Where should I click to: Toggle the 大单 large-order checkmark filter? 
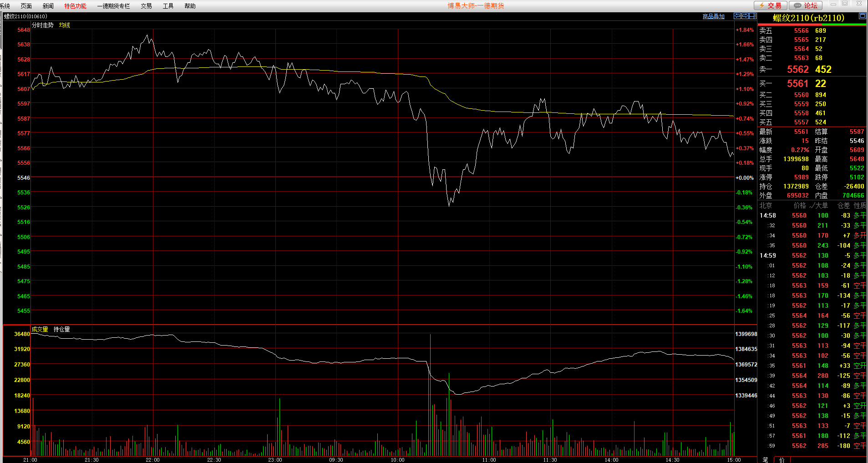819,205
